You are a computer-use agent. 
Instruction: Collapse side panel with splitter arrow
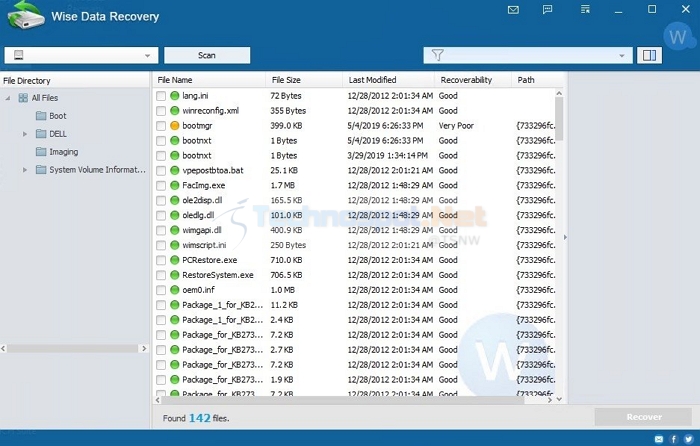click(x=565, y=238)
